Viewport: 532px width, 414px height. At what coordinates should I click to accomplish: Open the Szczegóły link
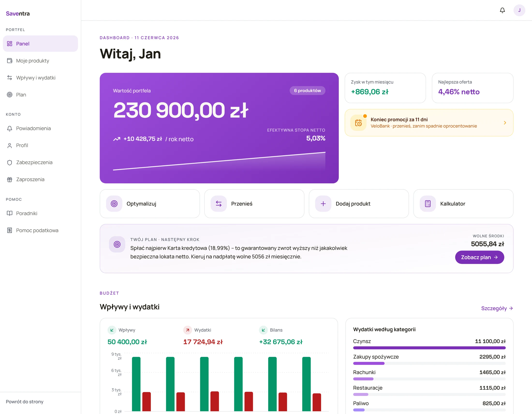click(x=497, y=308)
